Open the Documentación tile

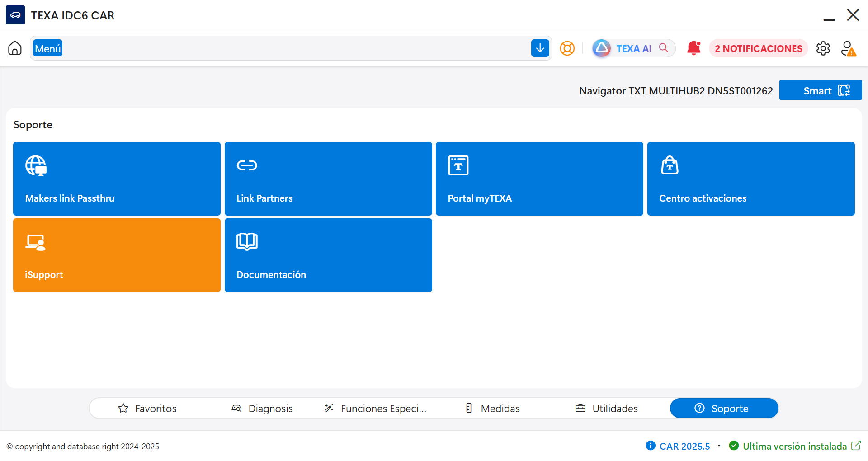click(x=328, y=255)
